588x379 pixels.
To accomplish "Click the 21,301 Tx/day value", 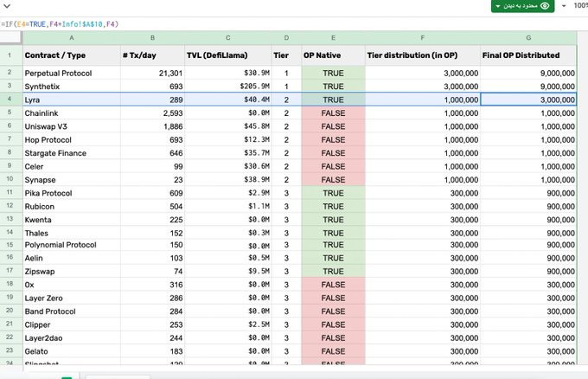I will click(x=152, y=73).
